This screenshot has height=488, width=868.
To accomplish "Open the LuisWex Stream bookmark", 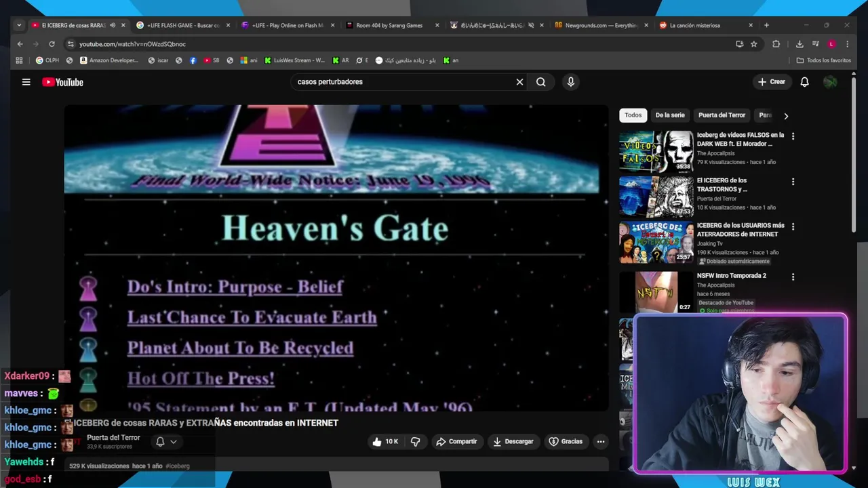I will 295,60.
